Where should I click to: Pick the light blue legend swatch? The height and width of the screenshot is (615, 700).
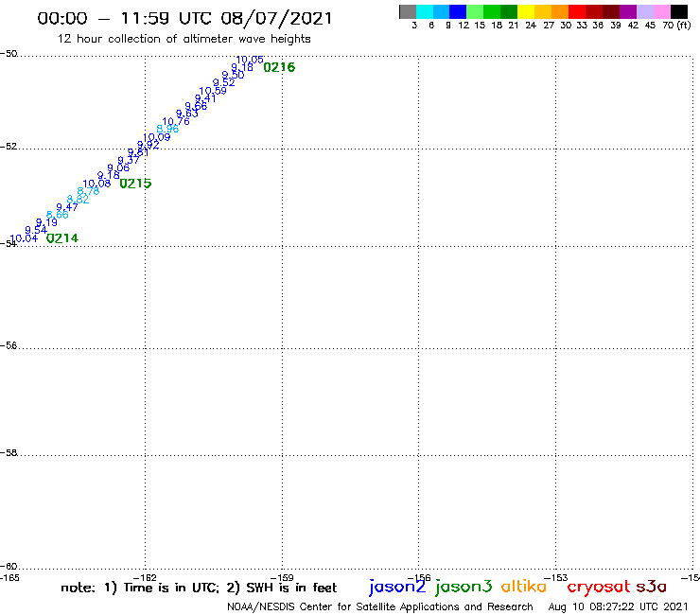point(442,11)
